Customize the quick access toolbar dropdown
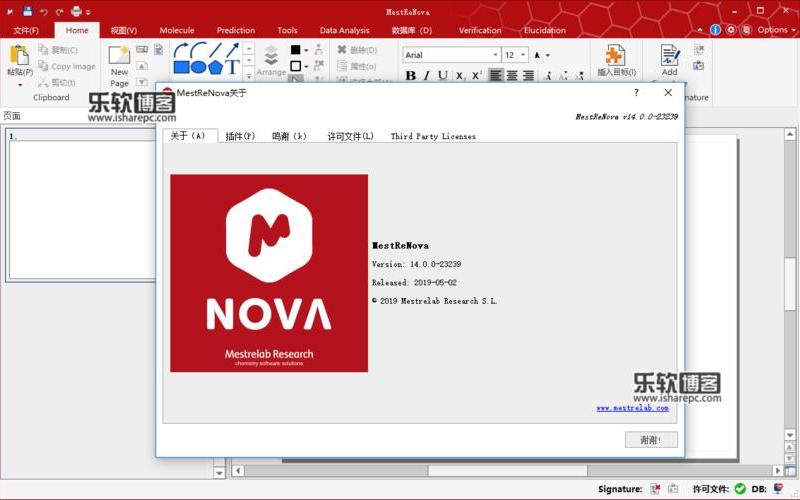The image size is (800, 500). [x=88, y=12]
